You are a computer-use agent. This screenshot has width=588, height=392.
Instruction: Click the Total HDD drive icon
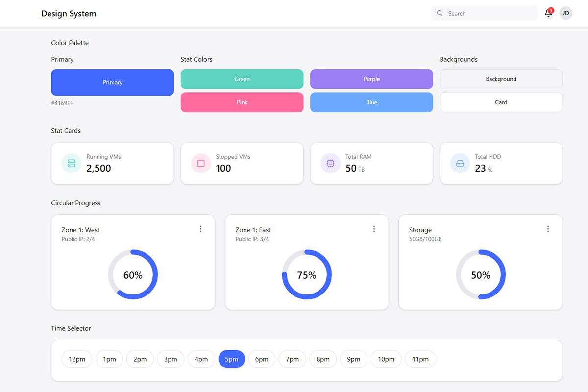pyautogui.click(x=460, y=163)
